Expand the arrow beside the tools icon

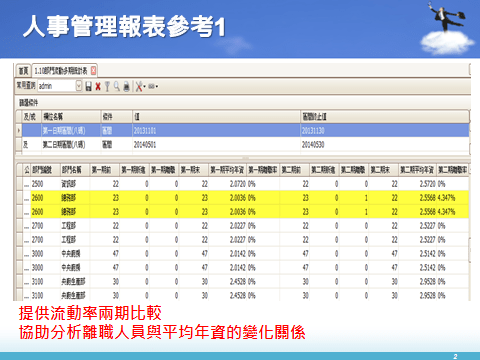(x=145, y=87)
